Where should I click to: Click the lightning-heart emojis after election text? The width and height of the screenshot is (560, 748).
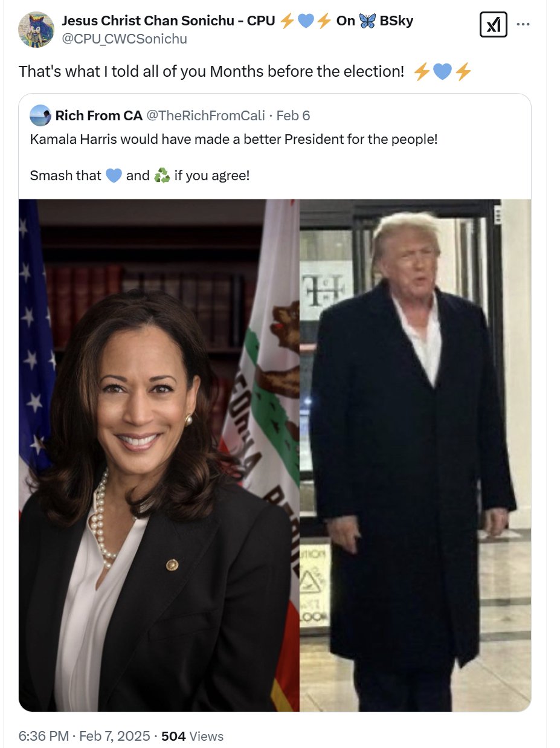pos(442,72)
